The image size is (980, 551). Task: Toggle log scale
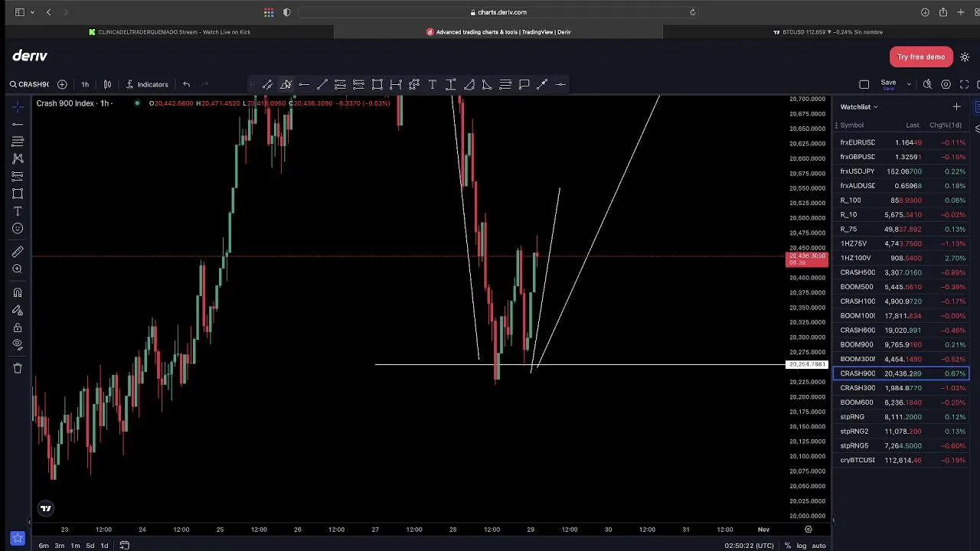(x=802, y=546)
